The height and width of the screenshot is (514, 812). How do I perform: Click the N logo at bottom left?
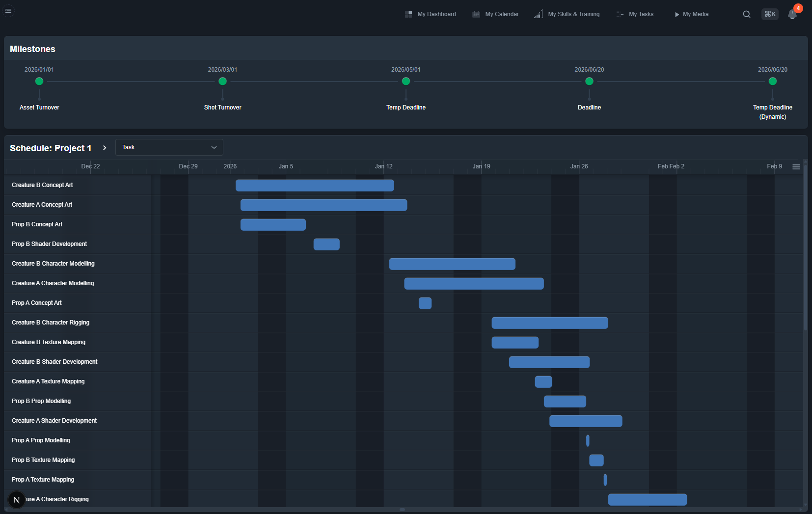tap(16, 499)
